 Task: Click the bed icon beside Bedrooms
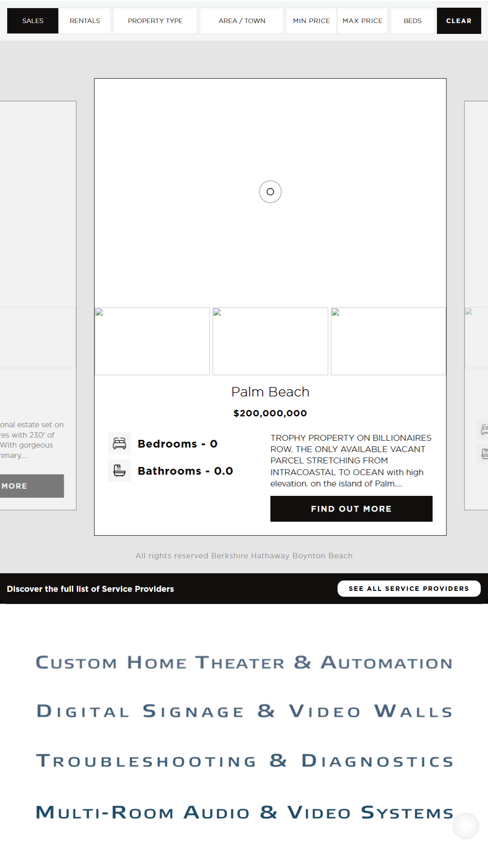119,443
